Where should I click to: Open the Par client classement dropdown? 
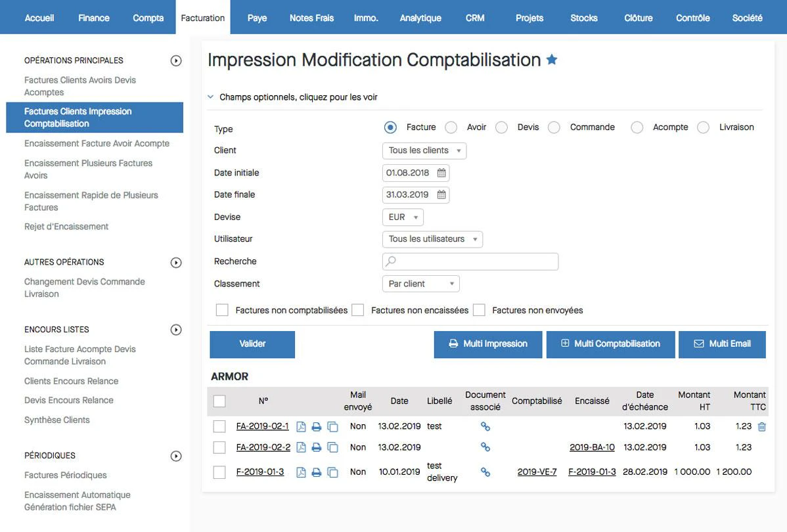point(420,284)
